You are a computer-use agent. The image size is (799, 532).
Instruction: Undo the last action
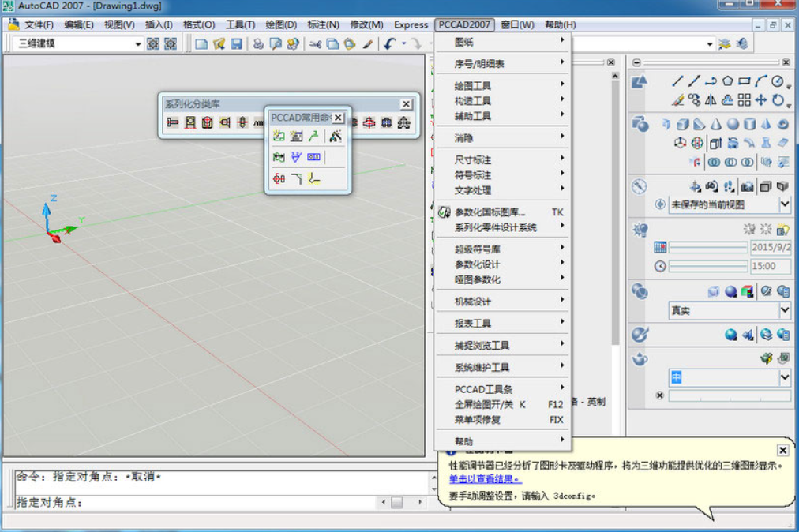390,44
